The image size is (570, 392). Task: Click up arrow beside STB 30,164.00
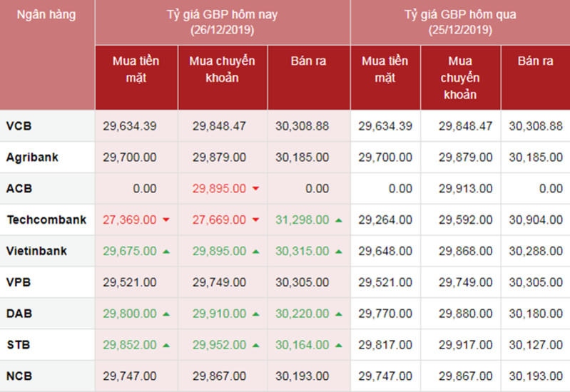pyautogui.click(x=338, y=346)
